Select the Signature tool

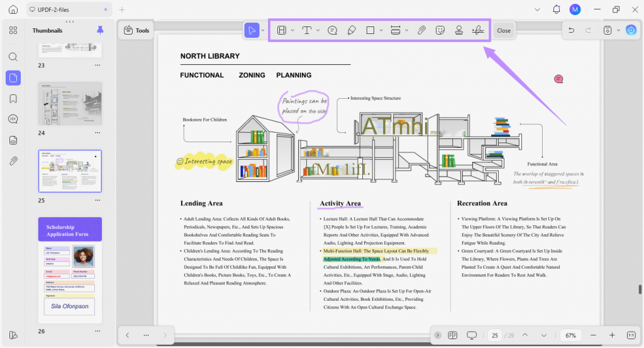[478, 30]
